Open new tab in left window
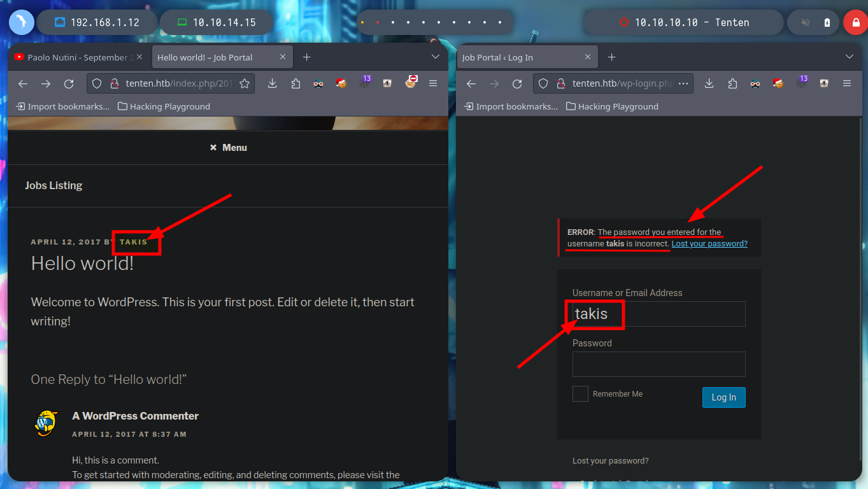 point(306,57)
